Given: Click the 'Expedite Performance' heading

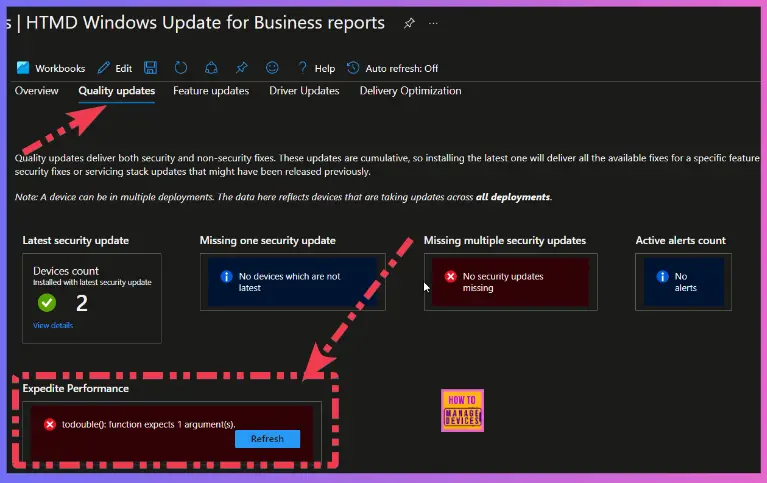Looking at the screenshot, I should coord(76,388).
